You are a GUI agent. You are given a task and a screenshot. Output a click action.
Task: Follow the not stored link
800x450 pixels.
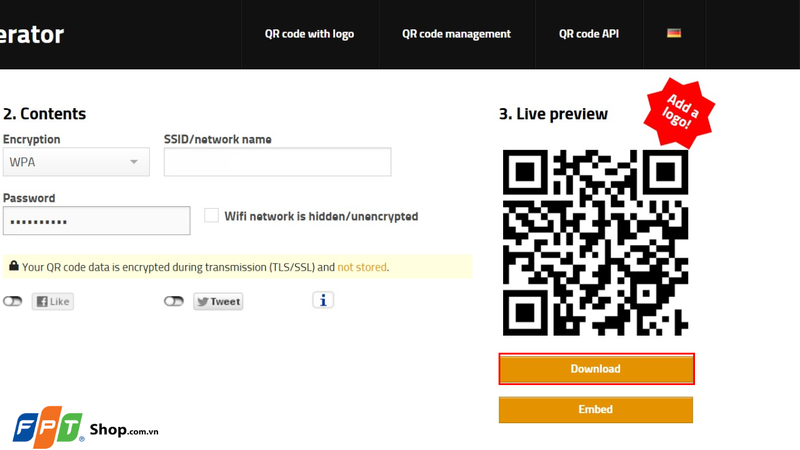pyautogui.click(x=362, y=267)
